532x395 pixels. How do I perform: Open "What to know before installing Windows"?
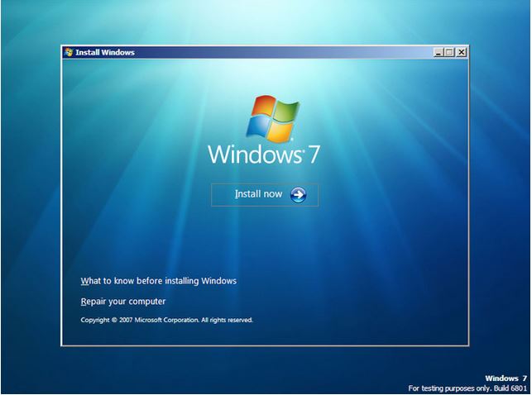158,281
